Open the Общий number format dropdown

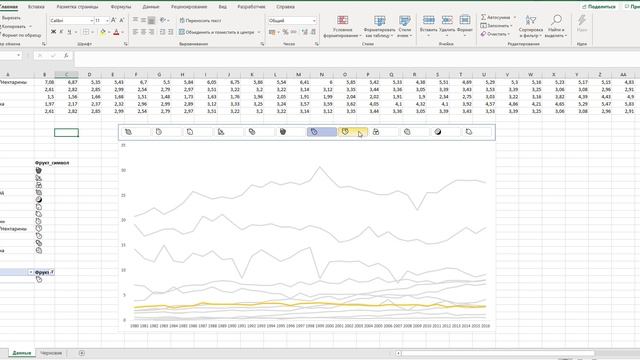pyautogui.click(x=314, y=20)
